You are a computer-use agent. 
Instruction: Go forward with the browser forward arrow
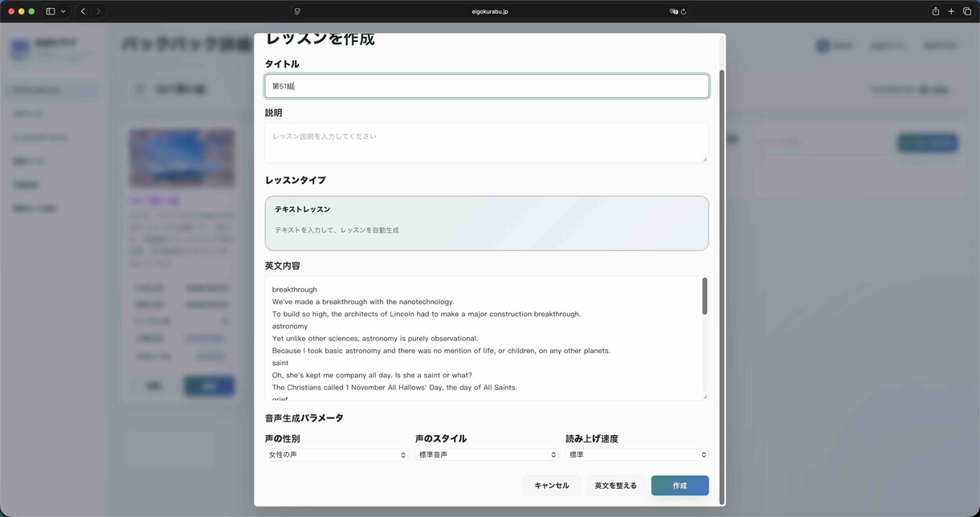click(98, 11)
